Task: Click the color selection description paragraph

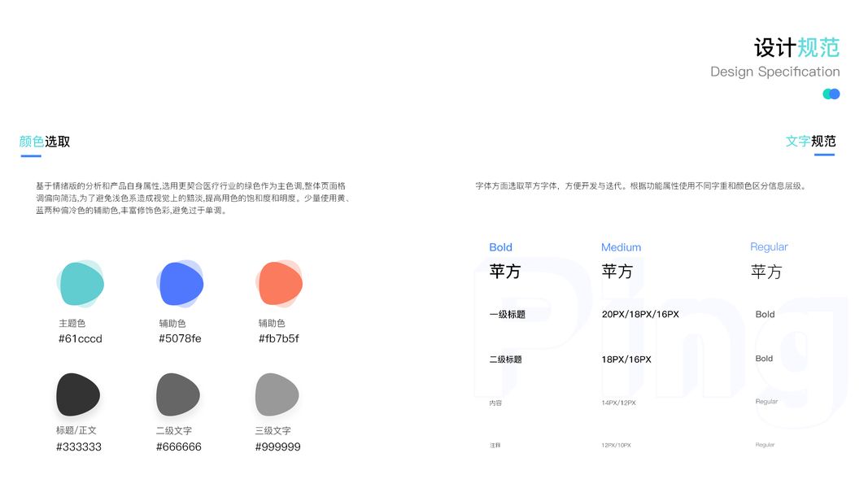Action: [193, 198]
